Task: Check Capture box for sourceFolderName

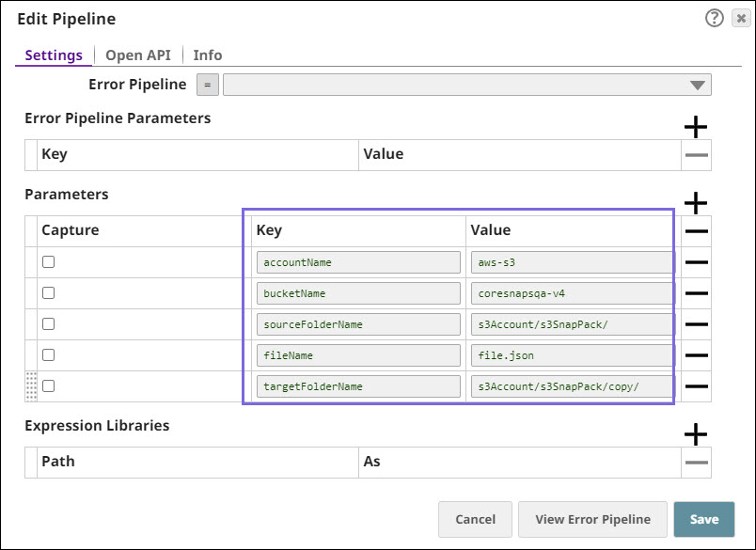Action: [x=49, y=324]
